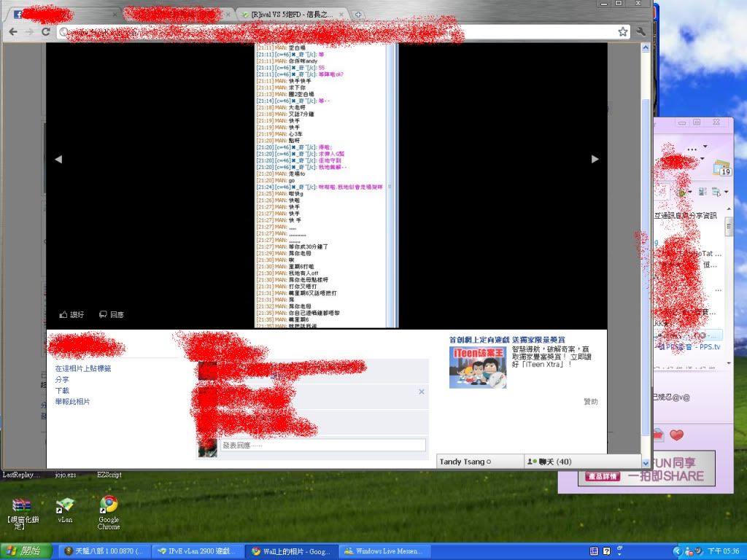Screen dimensions: 747x560
Task: Open the 開始 Start menu
Action: click(x=26, y=551)
